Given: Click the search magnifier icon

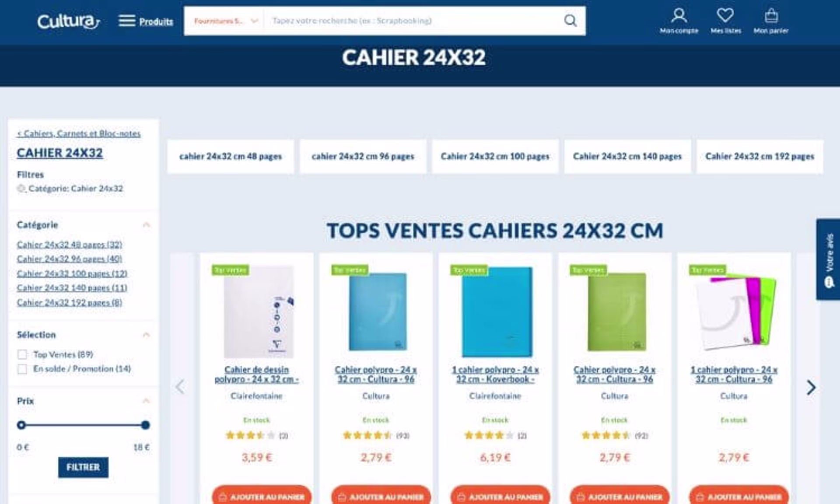Looking at the screenshot, I should pos(570,21).
